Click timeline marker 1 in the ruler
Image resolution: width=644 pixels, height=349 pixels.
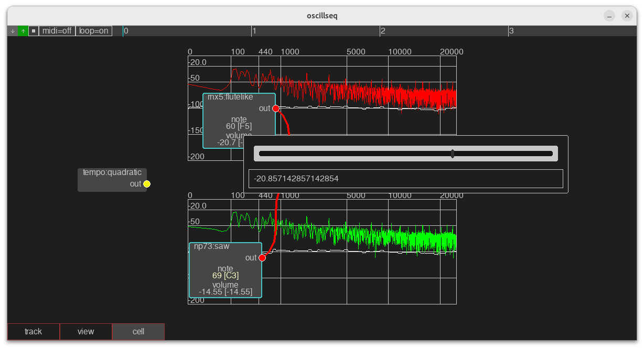pos(254,31)
